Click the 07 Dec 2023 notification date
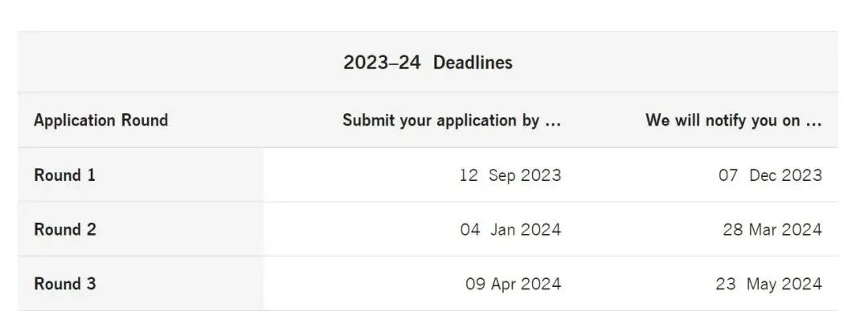This screenshot has width=868, height=336. [x=770, y=175]
